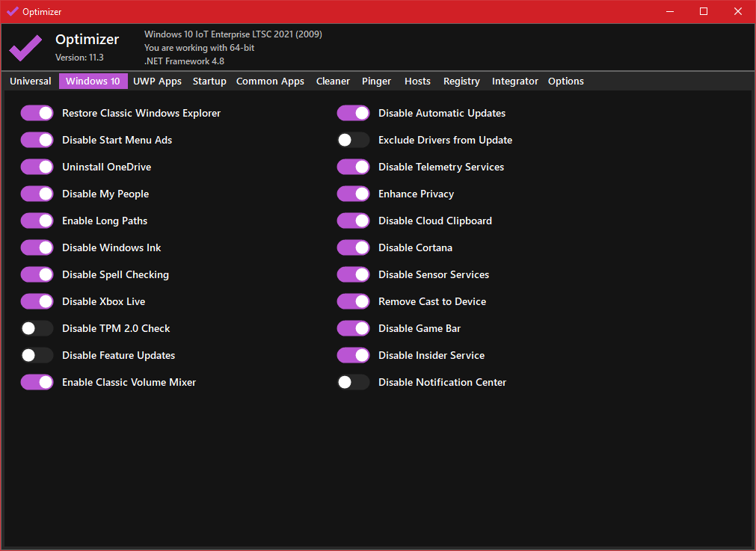Click the small title bar app icon
Screen dimensions: 756x551
click(12, 11)
